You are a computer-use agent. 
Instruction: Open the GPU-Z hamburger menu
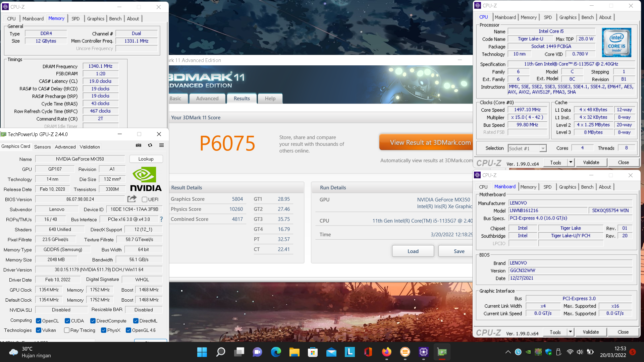[x=161, y=145]
